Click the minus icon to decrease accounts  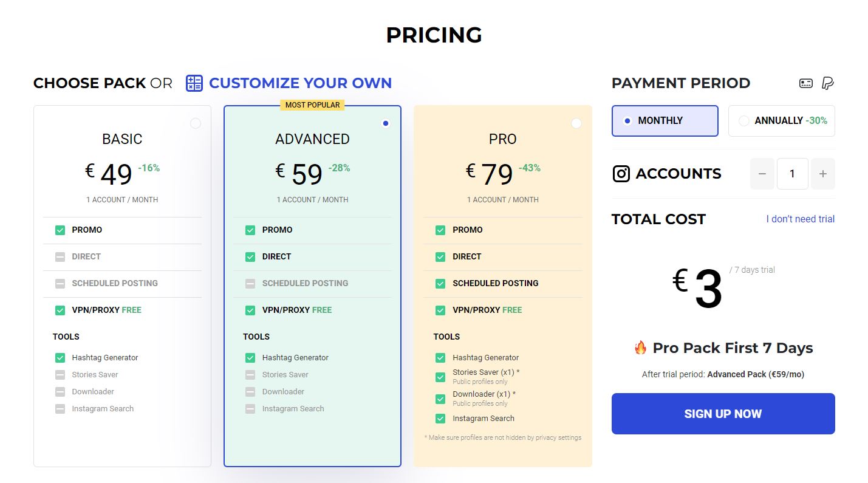762,174
